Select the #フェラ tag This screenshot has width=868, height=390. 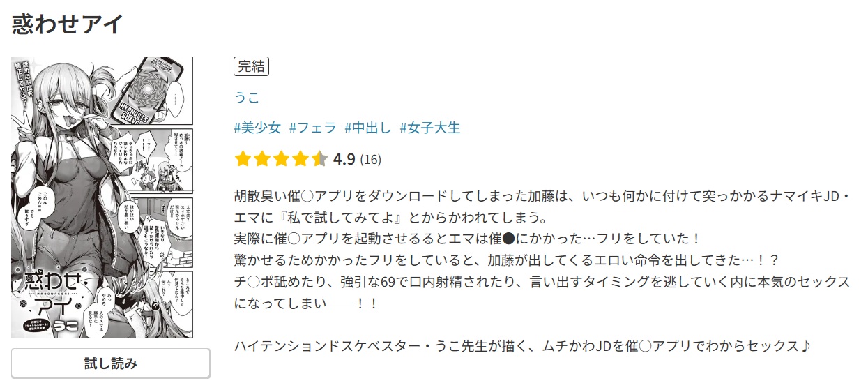312,128
